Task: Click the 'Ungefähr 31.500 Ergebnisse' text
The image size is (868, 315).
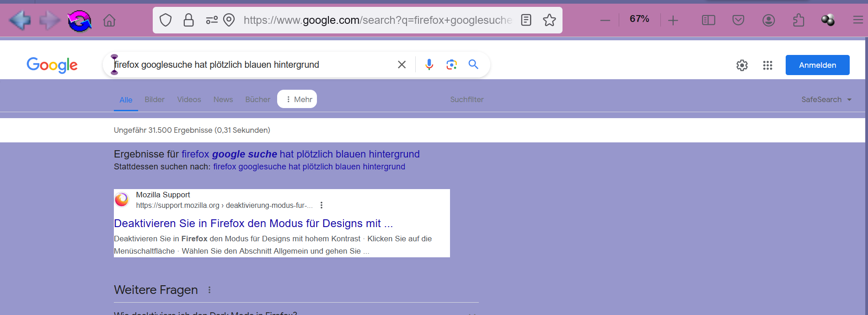Action: pos(192,130)
